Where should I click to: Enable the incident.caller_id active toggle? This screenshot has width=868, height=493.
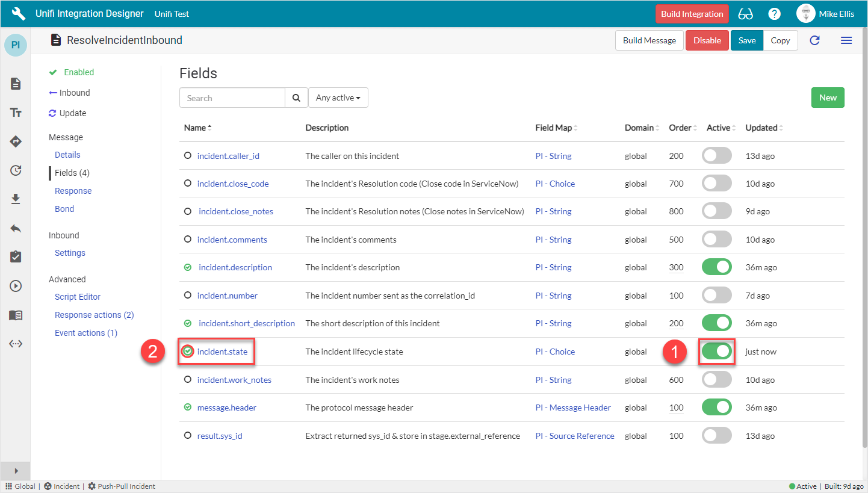pyautogui.click(x=716, y=156)
